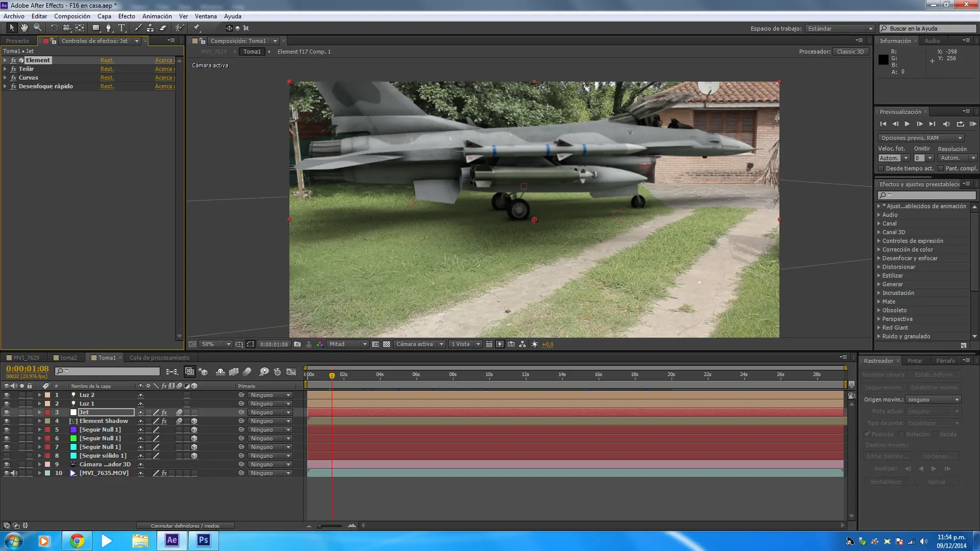This screenshot has height=551, width=980.
Task: Click timeline zoom slider
Action: (x=330, y=525)
